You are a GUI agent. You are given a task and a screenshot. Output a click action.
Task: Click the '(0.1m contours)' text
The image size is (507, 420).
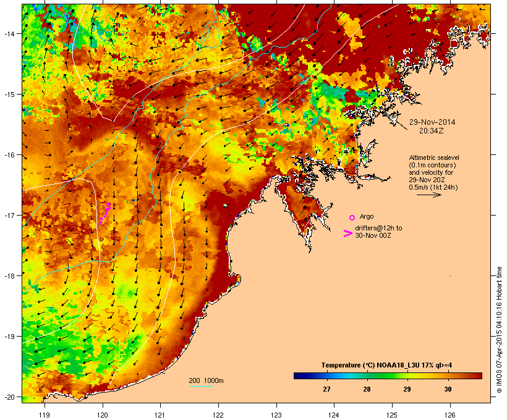click(432, 165)
